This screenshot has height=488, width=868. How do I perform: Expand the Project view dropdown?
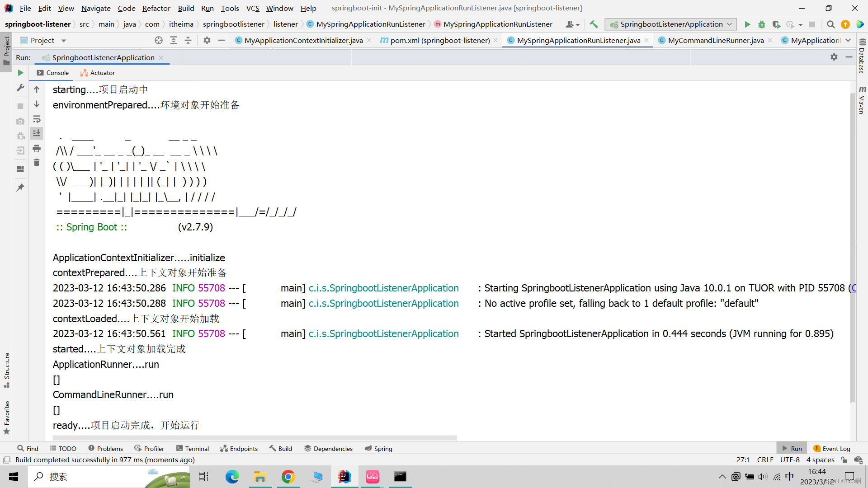point(63,40)
